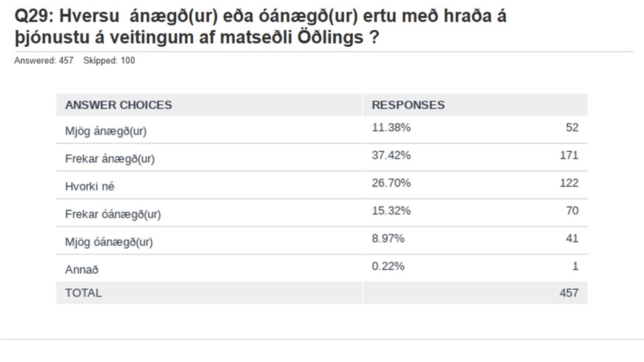
Task: Click the response count 171
Action: click(570, 155)
